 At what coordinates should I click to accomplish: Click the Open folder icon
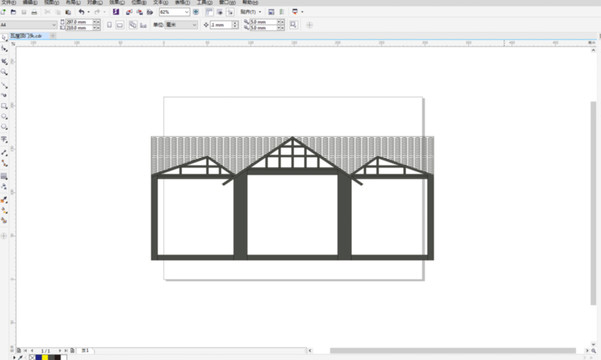(x=13, y=12)
